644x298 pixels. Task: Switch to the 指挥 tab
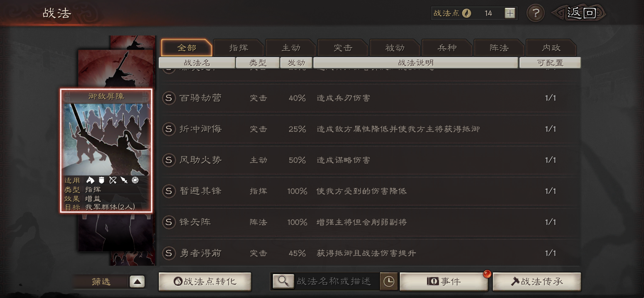(239, 48)
